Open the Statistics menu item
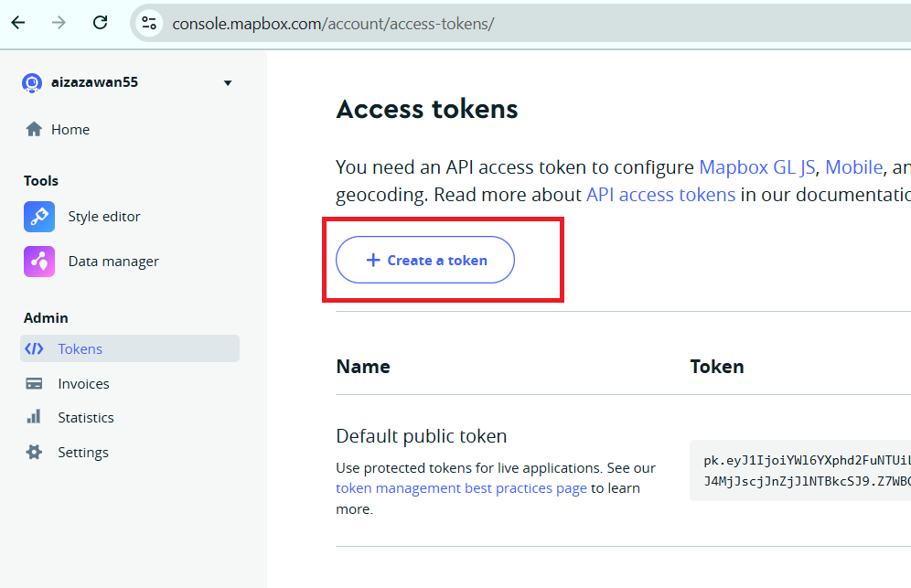 click(86, 417)
